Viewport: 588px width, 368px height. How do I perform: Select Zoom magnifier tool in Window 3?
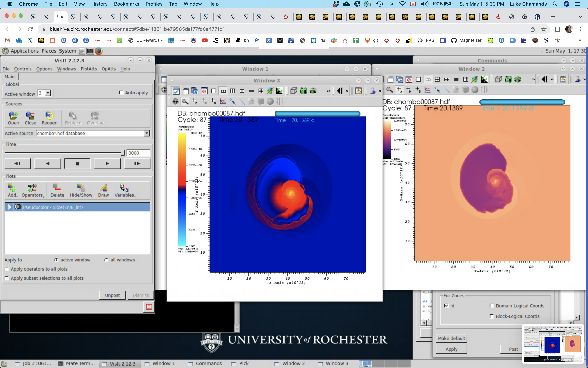click(185, 101)
